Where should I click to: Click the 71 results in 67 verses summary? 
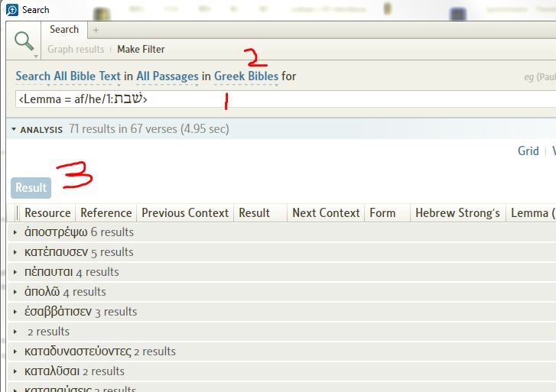click(x=149, y=128)
